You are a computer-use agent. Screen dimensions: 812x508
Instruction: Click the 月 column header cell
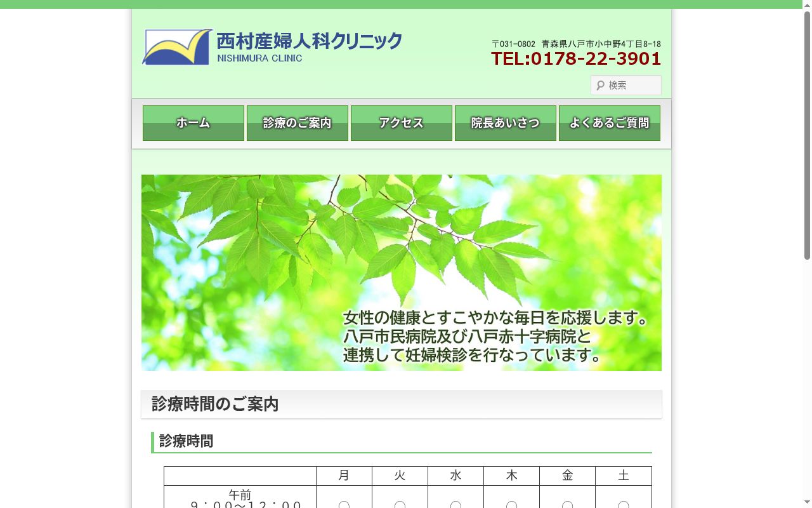[344, 476]
